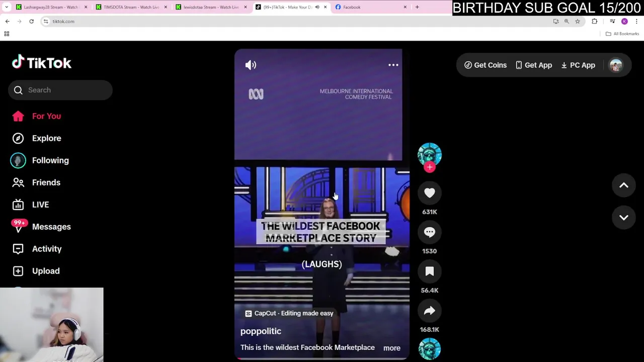Screen dimensions: 644x362
Task: Click CapCut Editing made easy link
Action: (289, 313)
